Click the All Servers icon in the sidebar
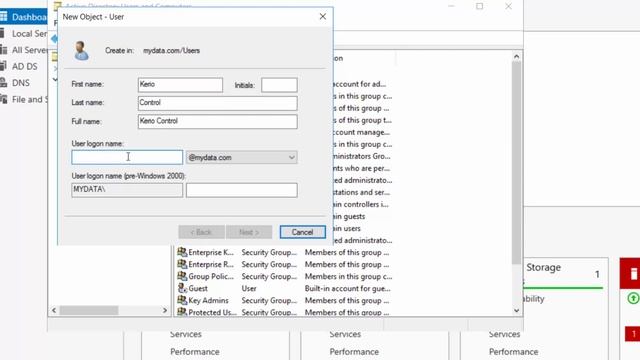This screenshot has width=640, height=360. (x=3, y=50)
